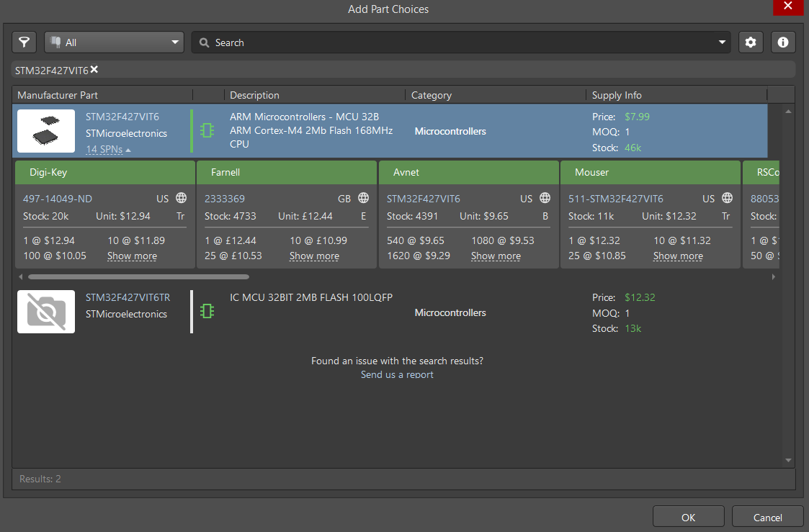Remove the STM32F427VIT6 search tag

(x=94, y=70)
